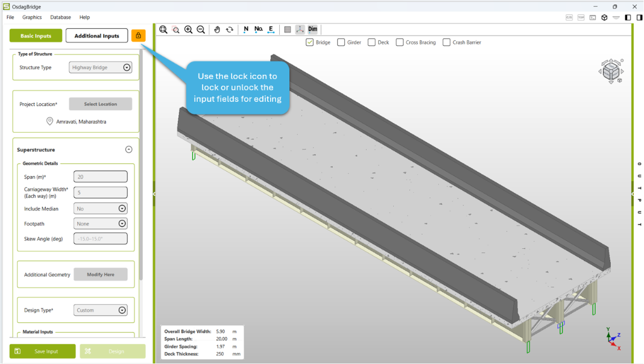Toggle the left panel layout icon
The image size is (644, 364).
click(x=628, y=17)
